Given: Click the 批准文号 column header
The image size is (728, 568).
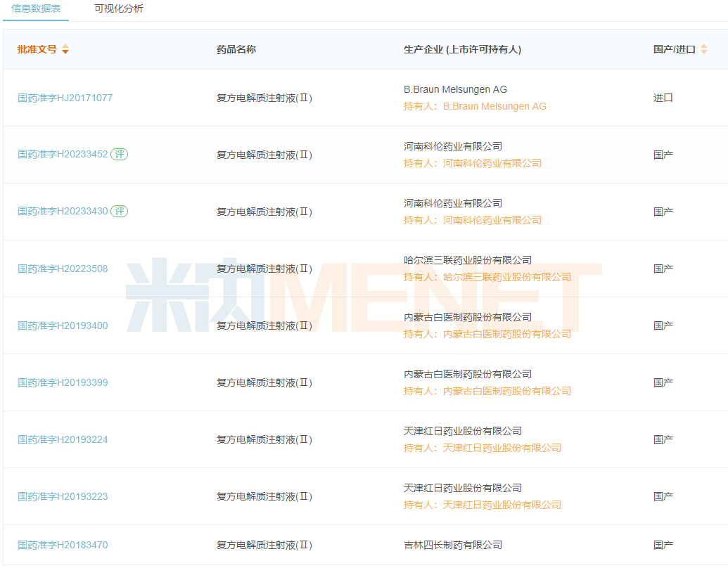Looking at the screenshot, I should (x=37, y=49).
